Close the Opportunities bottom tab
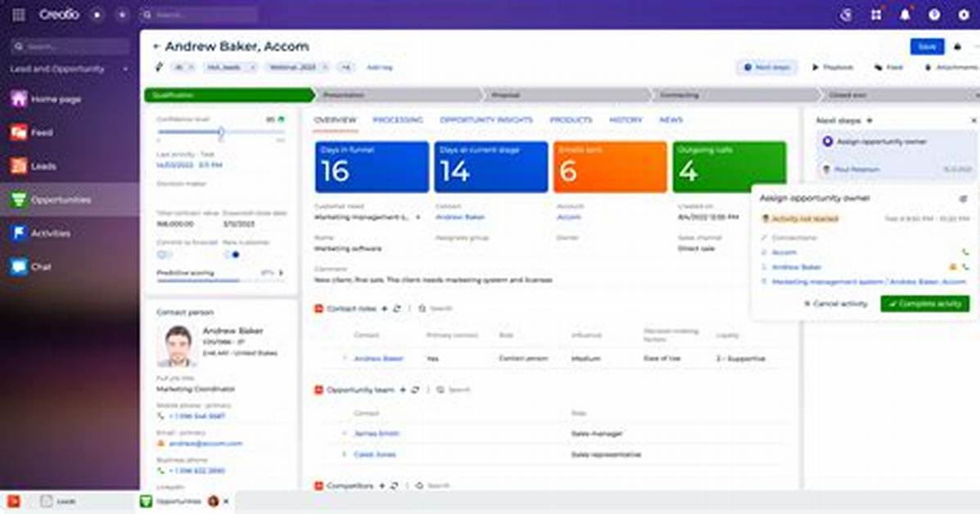The image size is (980, 514). tap(226, 502)
